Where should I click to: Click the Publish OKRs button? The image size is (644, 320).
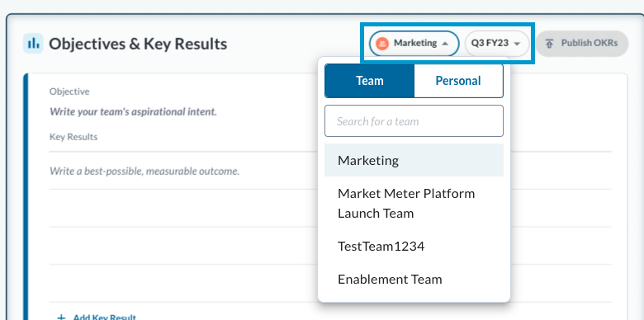coord(582,44)
